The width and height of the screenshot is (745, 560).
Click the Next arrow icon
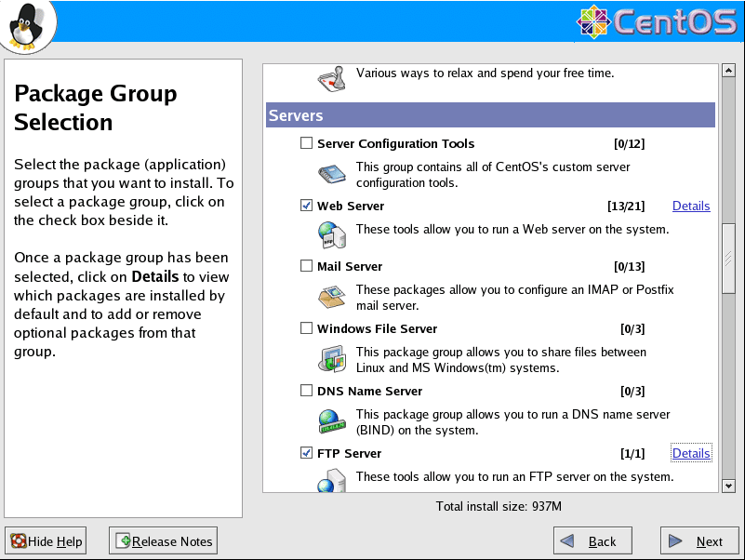coord(675,541)
